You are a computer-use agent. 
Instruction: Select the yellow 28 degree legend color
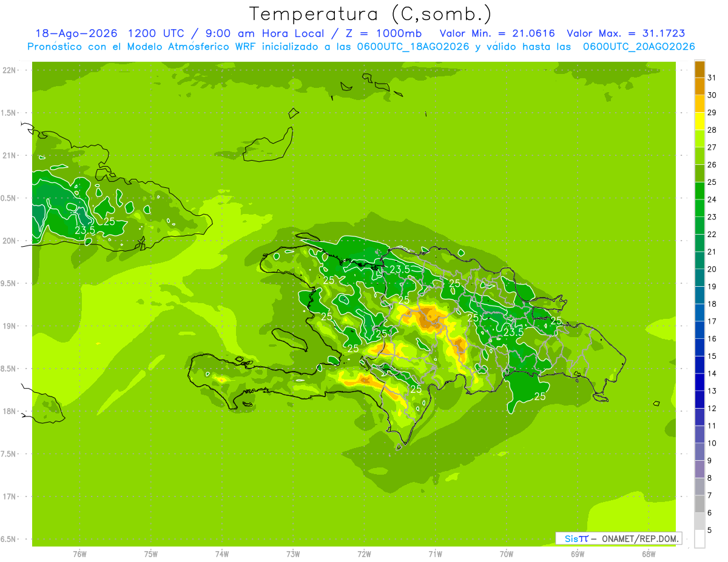pos(699,121)
